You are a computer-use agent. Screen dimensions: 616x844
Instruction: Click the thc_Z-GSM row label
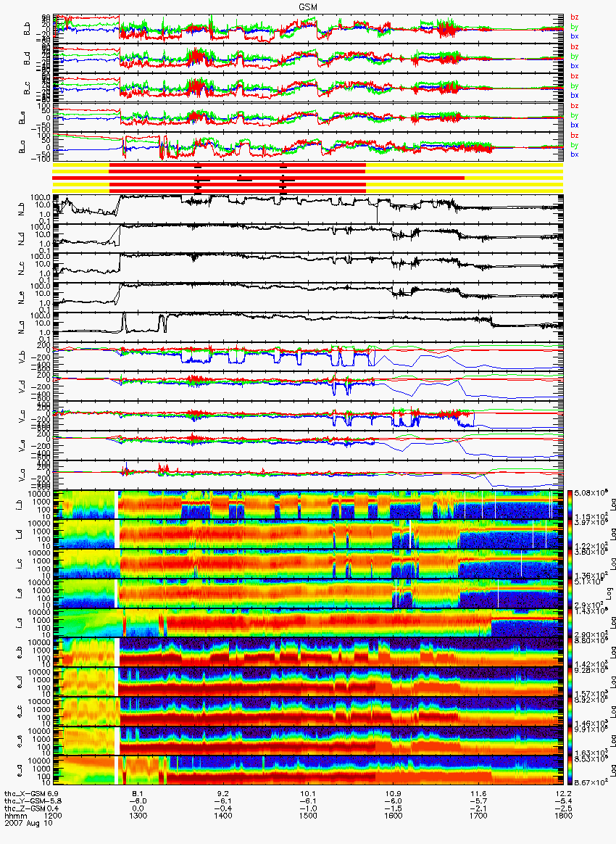(25, 808)
